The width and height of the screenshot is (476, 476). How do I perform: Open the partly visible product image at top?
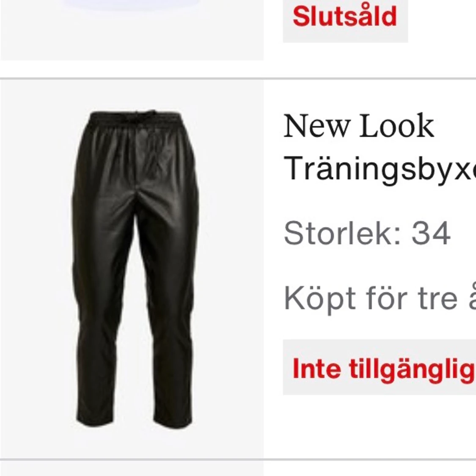tap(132, 30)
